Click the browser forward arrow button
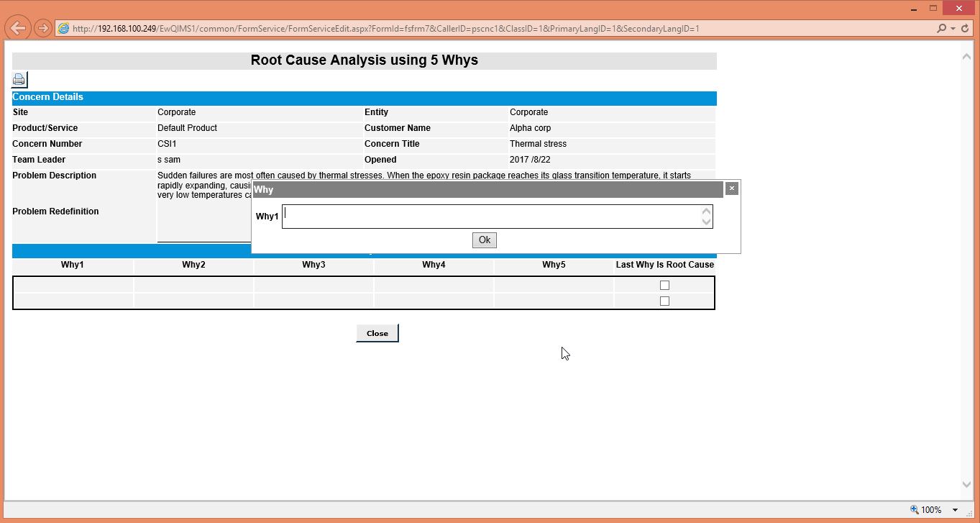The width and height of the screenshot is (980, 523). (42, 28)
